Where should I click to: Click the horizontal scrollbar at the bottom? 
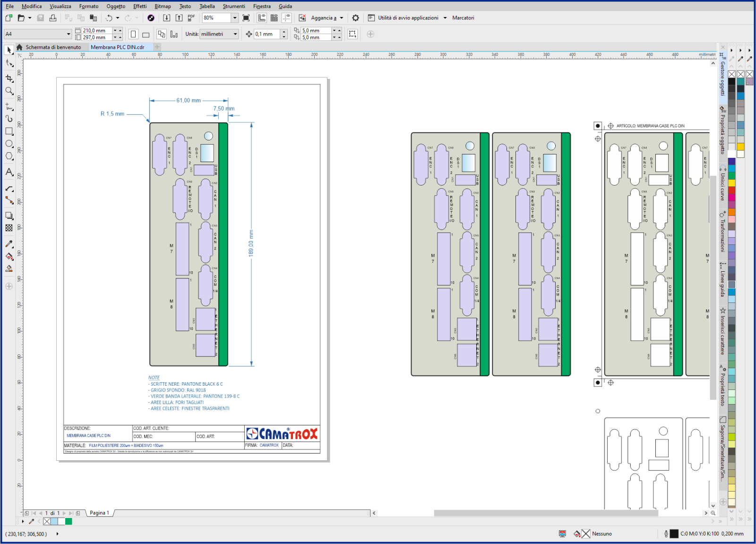pos(546,513)
